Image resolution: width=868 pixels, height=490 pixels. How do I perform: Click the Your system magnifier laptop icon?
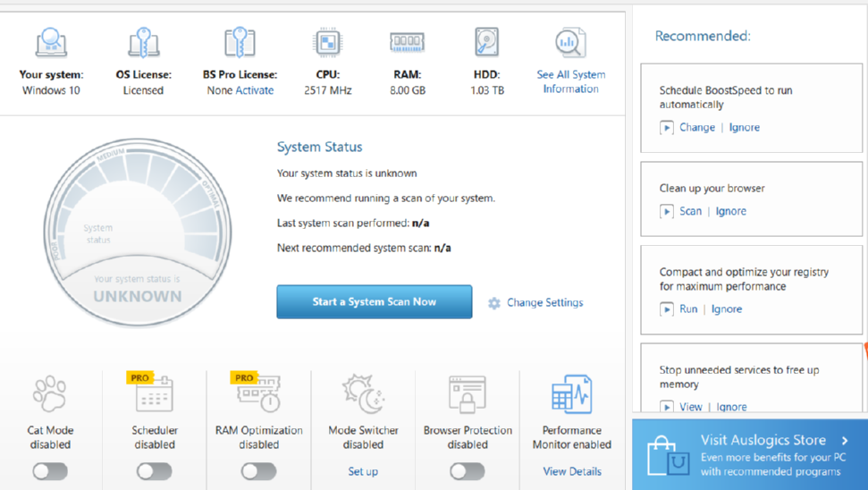tap(52, 43)
